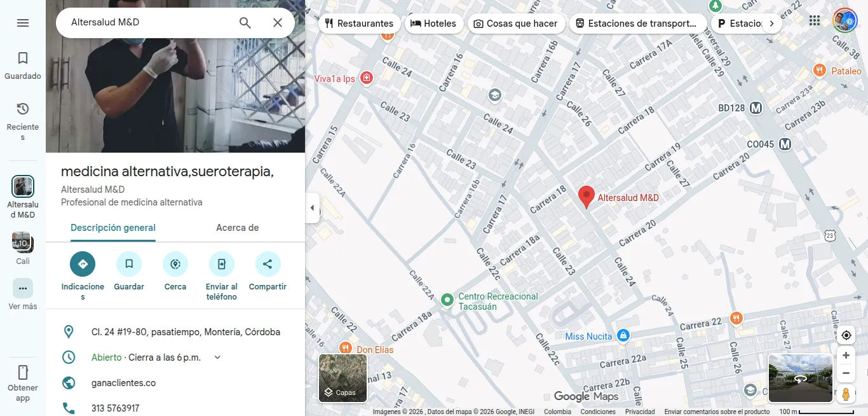Viewport: 868px width, 416px height.
Task: Click the address location pin icon
Action: pos(69,332)
